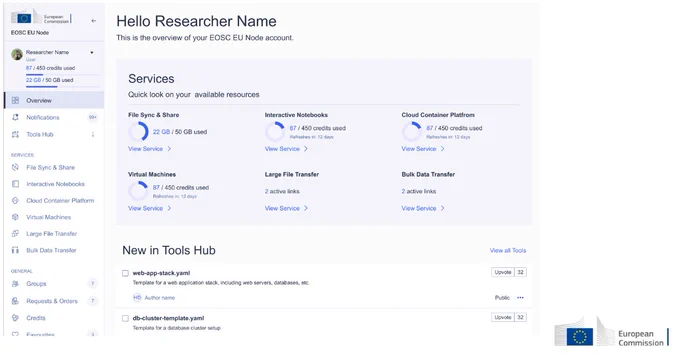Click Interactive Notebooks sidebar icon

tap(15, 184)
